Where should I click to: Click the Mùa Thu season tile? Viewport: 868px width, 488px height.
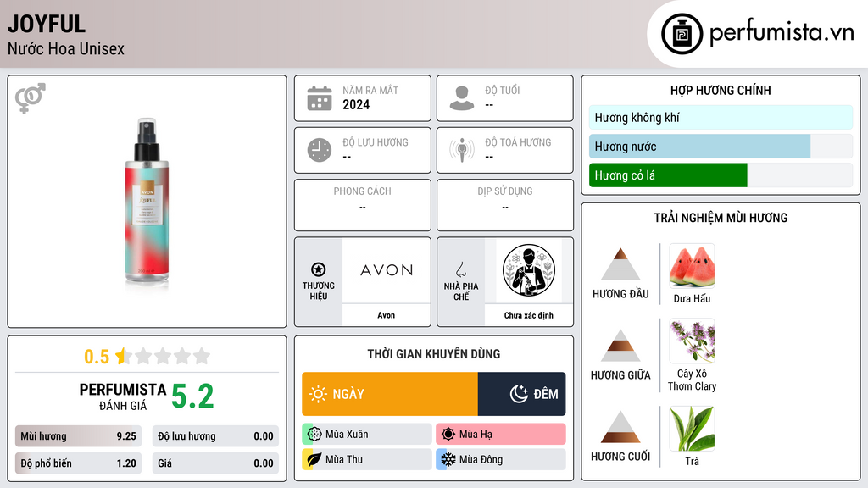[367, 459]
